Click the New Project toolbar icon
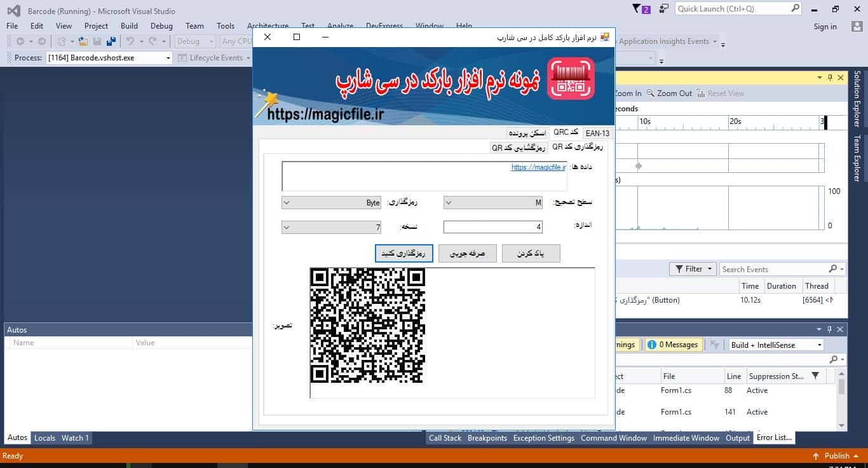 (62, 41)
